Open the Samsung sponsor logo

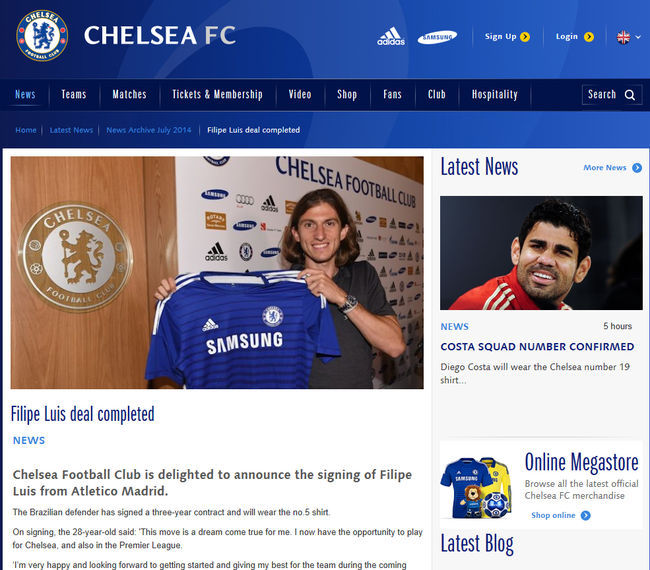[437, 37]
